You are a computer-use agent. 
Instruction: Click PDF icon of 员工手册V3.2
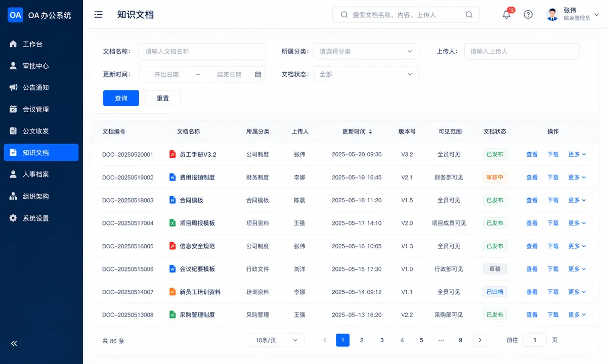point(172,154)
